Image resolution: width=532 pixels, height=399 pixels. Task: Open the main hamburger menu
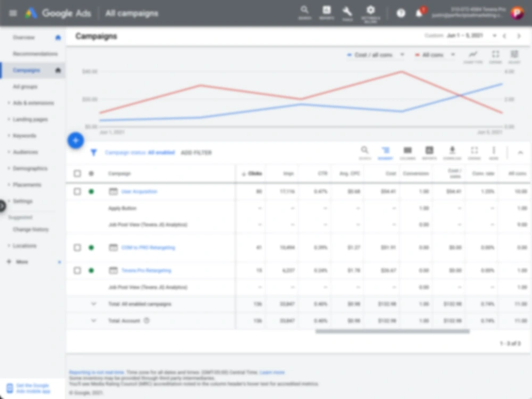click(x=13, y=13)
